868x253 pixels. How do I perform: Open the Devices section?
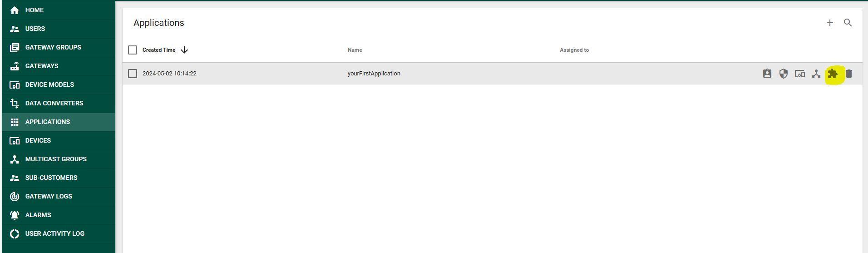(x=58, y=140)
